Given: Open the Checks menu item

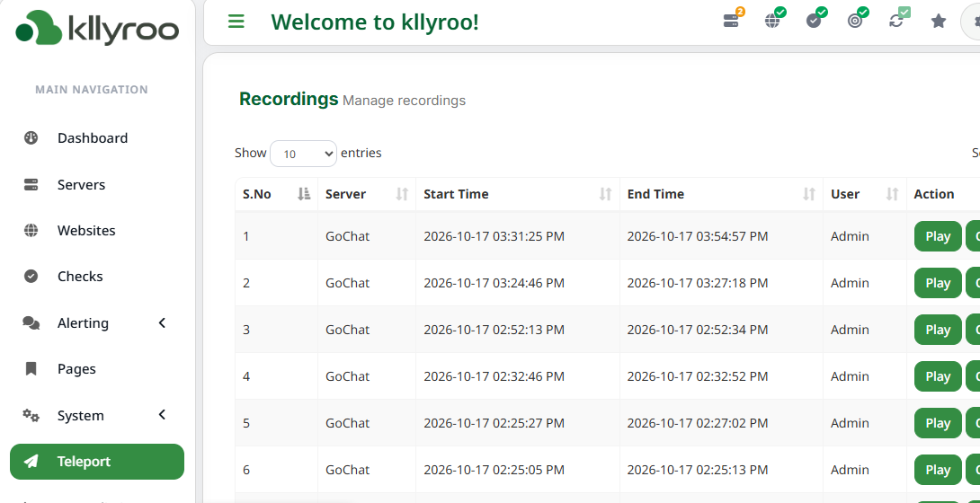Looking at the screenshot, I should [97, 276].
